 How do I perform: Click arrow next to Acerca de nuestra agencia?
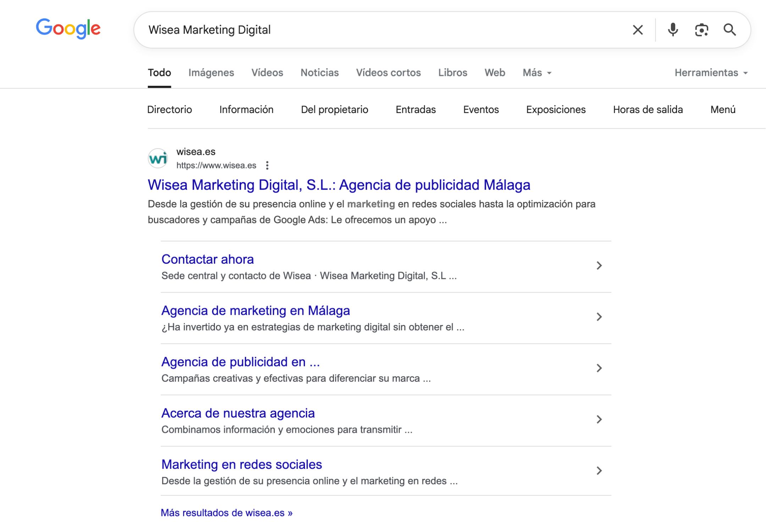(599, 419)
